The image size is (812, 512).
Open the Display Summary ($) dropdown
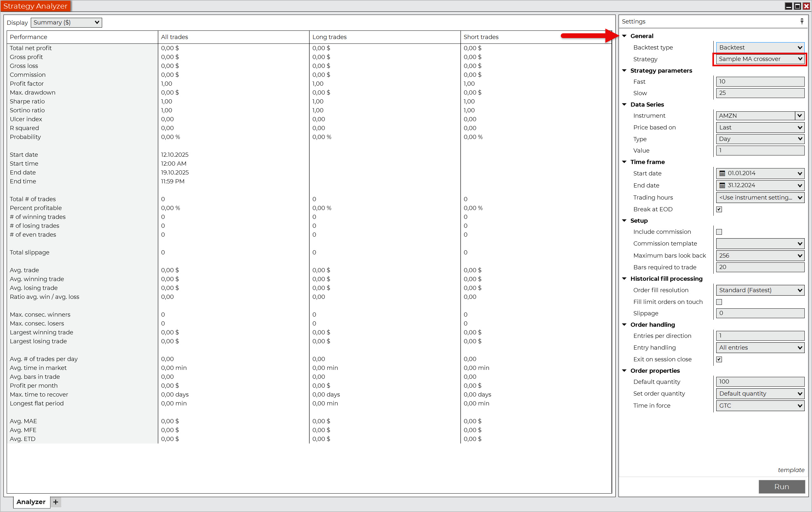(x=66, y=23)
